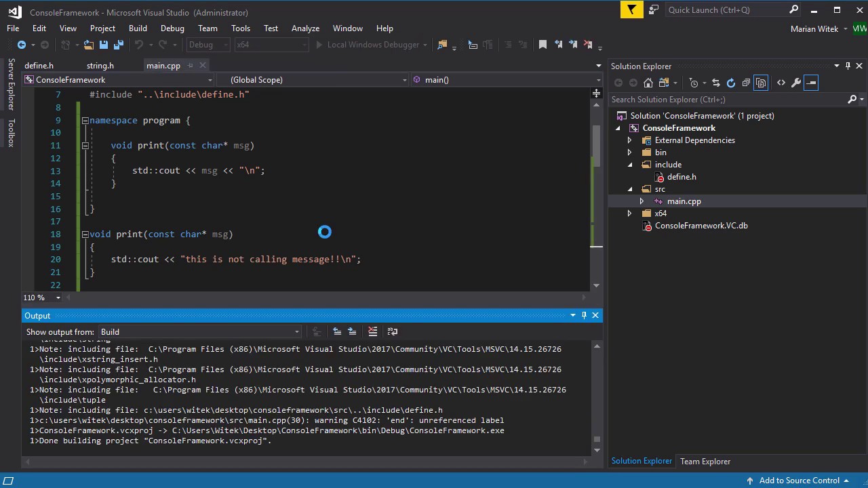Select main.cpp in Solution Explorer

click(684, 201)
